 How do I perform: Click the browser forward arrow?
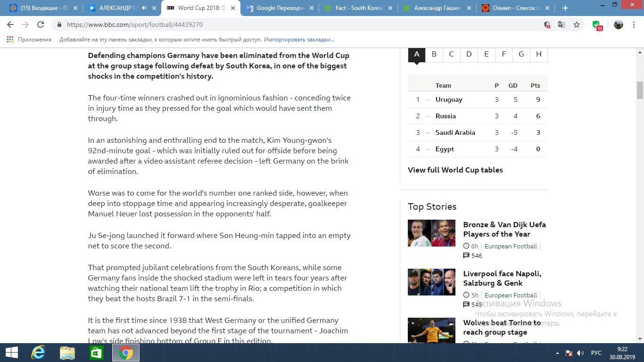coord(25,25)
